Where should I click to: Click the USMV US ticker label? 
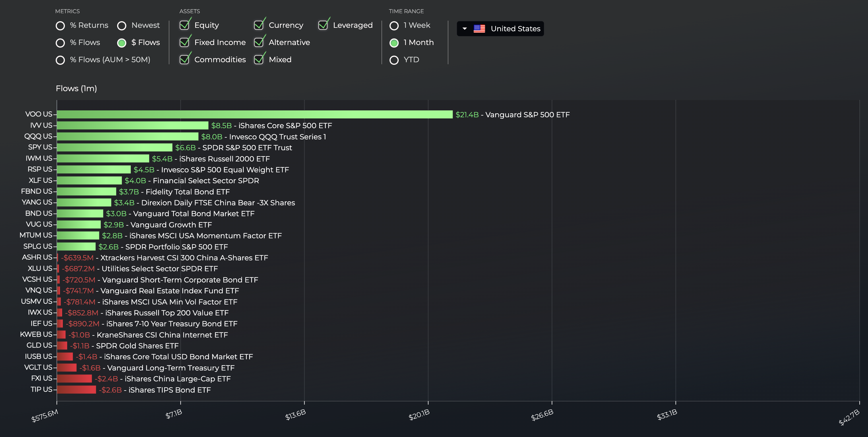(x=37, y=301)
